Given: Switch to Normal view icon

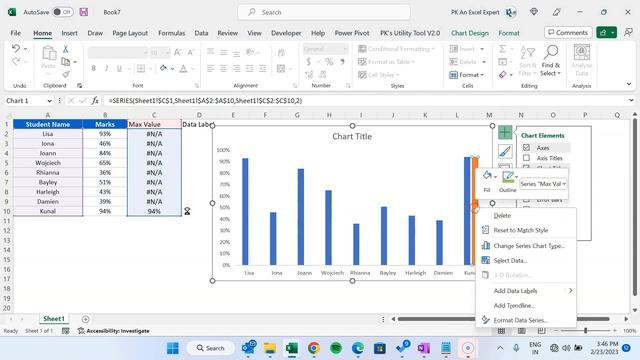Looking at the screenshot, I should pyautogui.click(x=501, y=331).
